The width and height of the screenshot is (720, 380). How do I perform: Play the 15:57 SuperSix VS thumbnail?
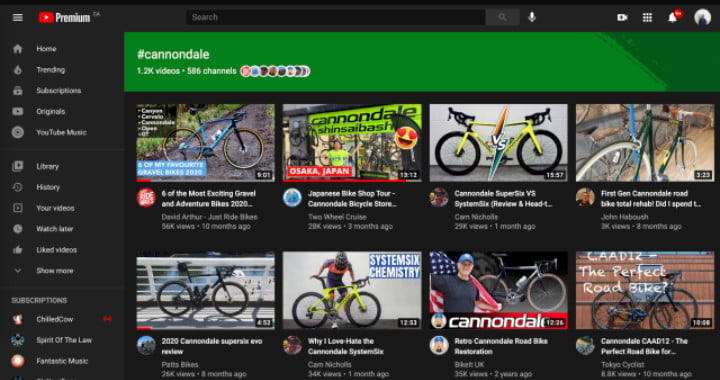point(499,143)
